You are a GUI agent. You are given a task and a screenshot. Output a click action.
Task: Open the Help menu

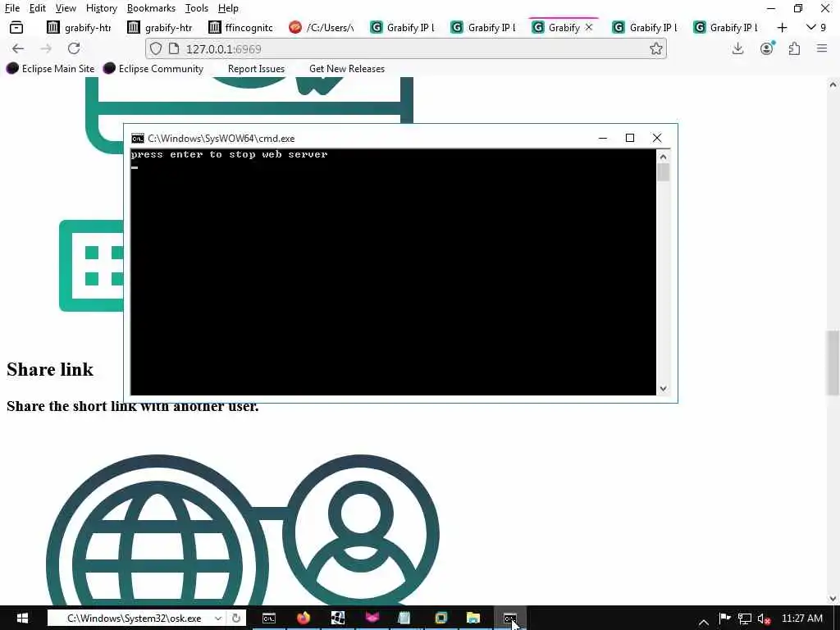[228, 8]
